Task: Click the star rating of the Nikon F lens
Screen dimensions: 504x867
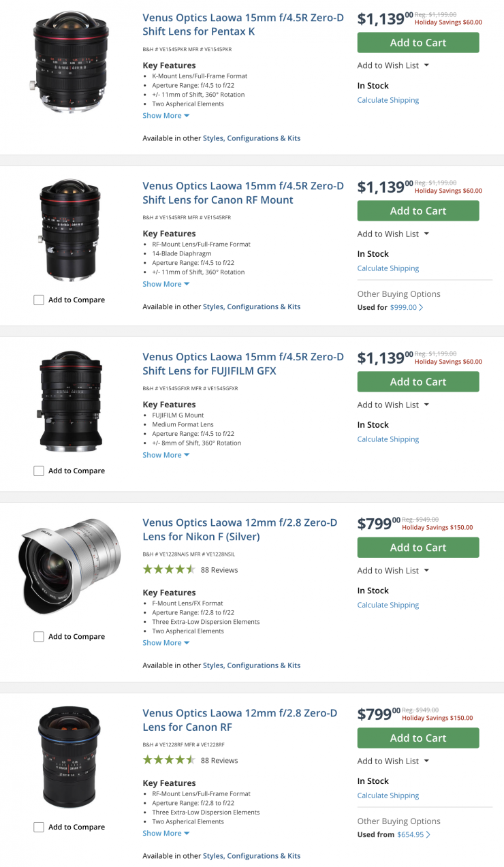Action: (x=169, y=570)
